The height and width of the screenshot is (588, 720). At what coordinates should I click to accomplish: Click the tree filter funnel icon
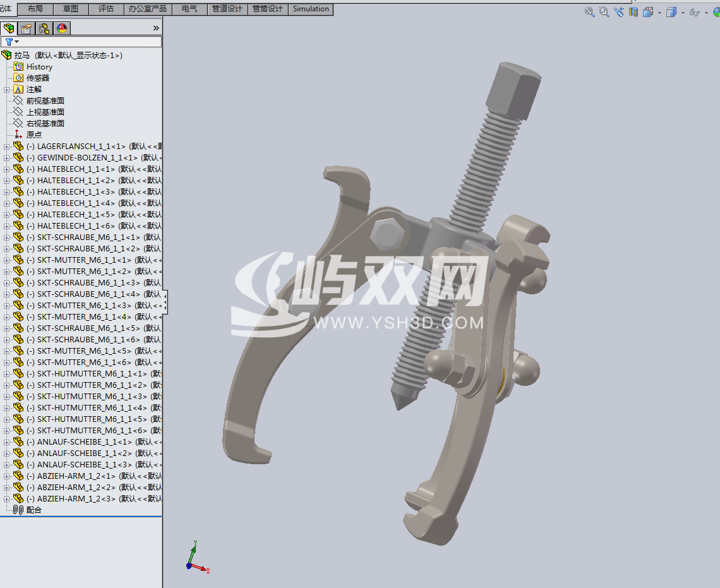9,42
